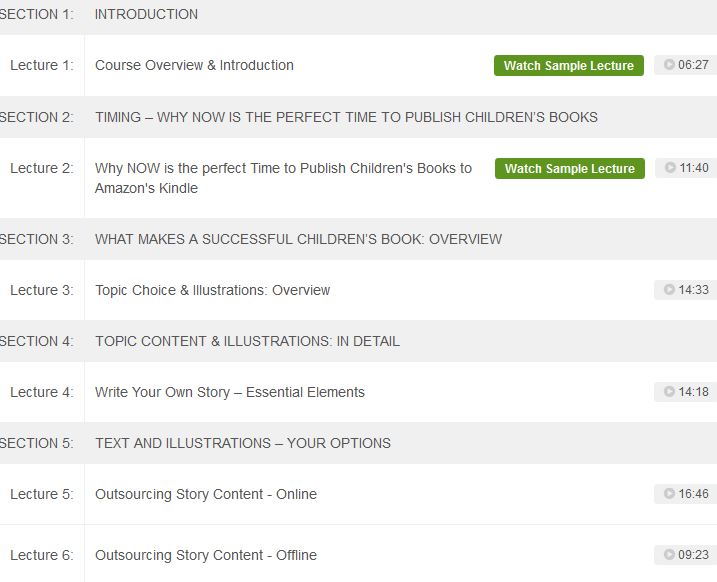Watch Sample Lecture for Lecture 2
717x582 pixels.
[570, 168]
